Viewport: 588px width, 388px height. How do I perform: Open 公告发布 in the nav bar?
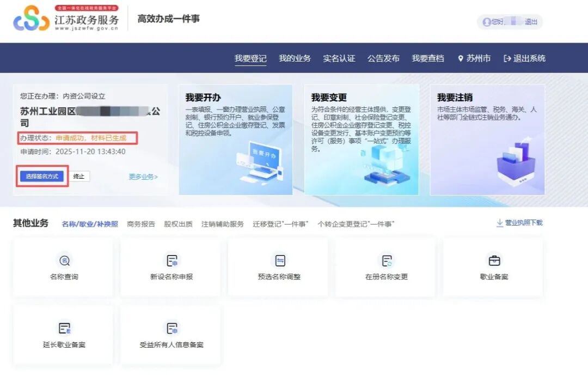click(383, 58)
